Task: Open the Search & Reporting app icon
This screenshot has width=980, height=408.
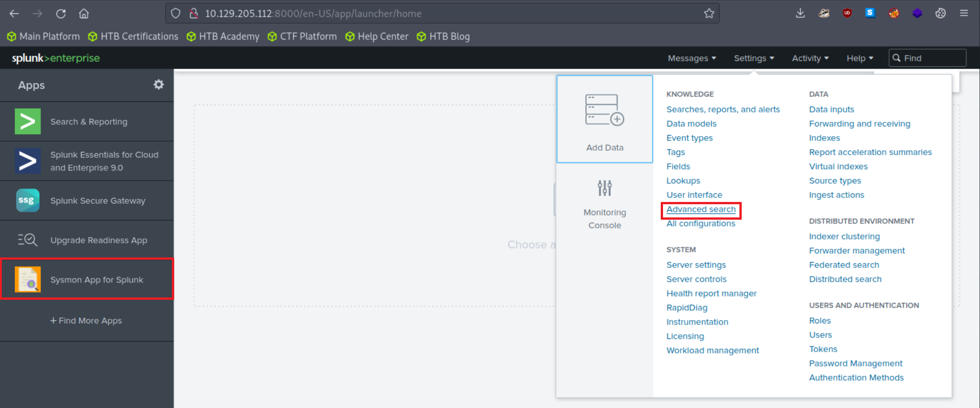Action: (28, 121)
